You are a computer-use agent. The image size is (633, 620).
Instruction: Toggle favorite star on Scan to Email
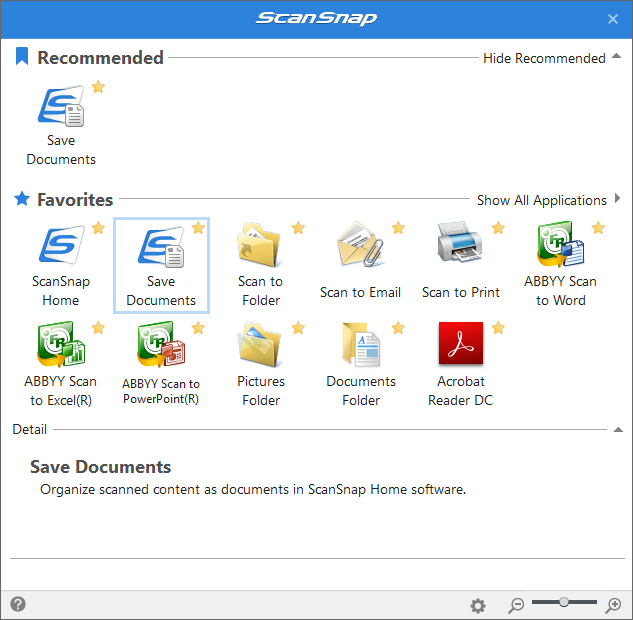(x=398, y=228)
